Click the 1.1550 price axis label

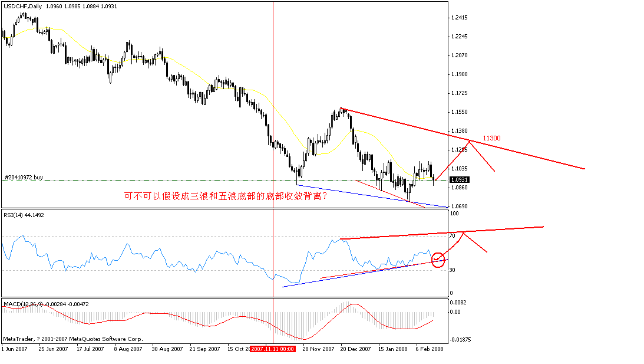pyautogui.click(x=459, y=112)
